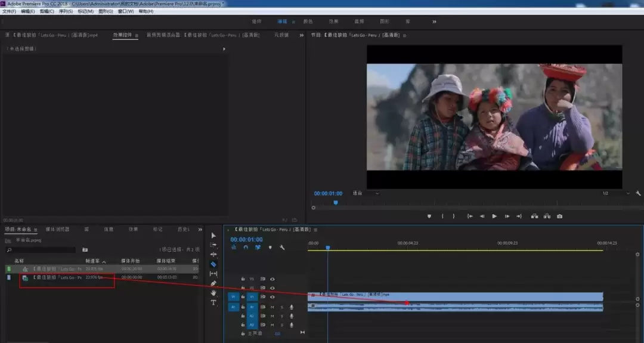This screenshot has height=343, width=644.
Task: Add a marker in the timeline header
Action: [x=270, y=248]
